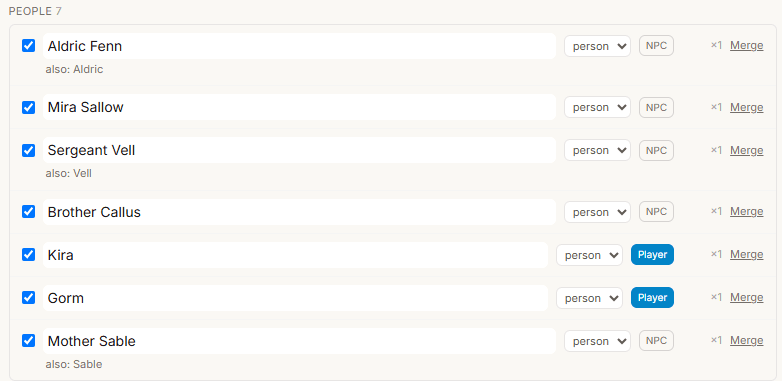
Task: Toggle NPC badge for Mira Sallow
Action: pyautogui.click(x=656, y=107)
